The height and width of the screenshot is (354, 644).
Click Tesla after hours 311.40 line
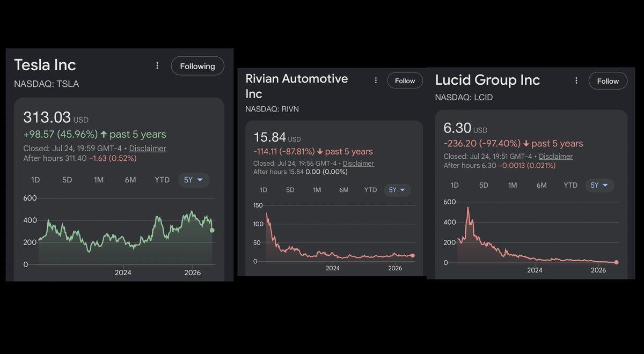(x=80, y=158)
